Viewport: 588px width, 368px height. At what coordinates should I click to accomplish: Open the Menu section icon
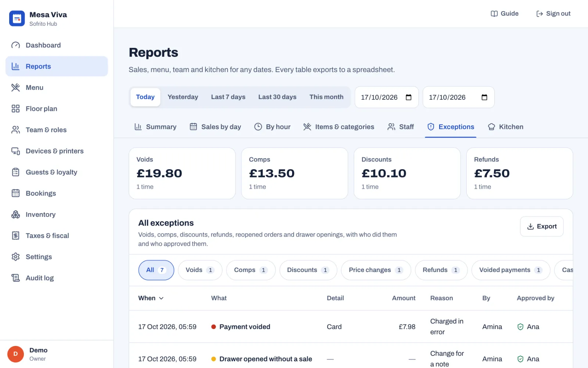tap(15, 88)
